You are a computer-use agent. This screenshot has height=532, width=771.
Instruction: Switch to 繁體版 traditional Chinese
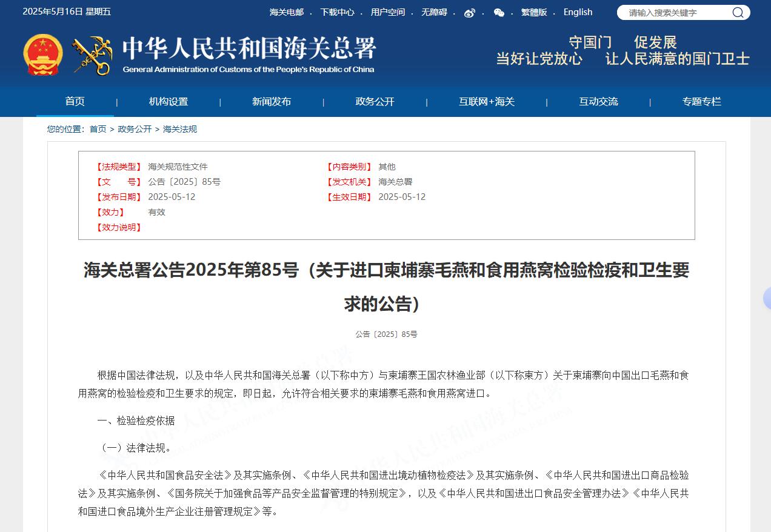pyautogui.click(x=534, y=12)
